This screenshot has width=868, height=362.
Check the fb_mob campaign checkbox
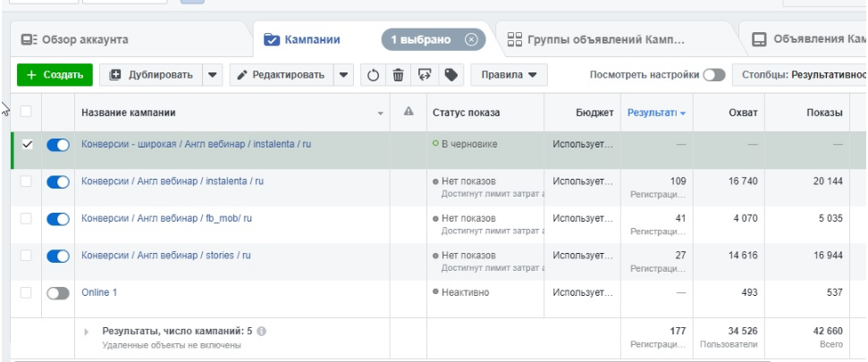26,219
